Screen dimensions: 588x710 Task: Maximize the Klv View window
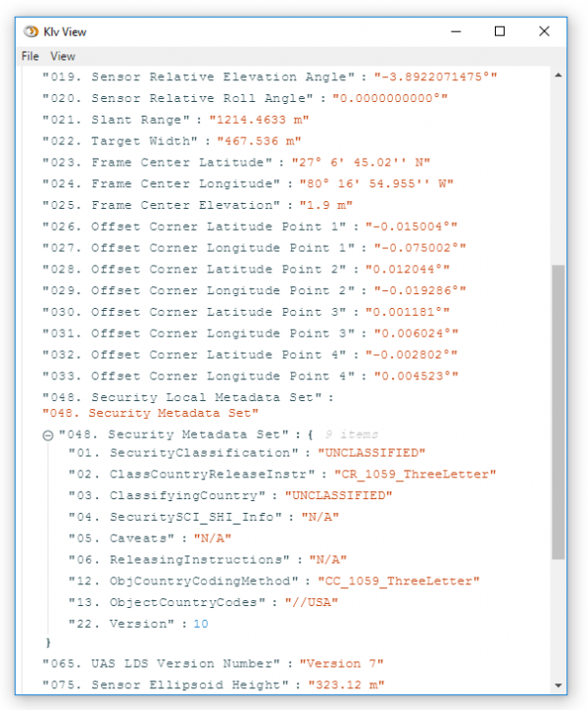pos(500,31)
